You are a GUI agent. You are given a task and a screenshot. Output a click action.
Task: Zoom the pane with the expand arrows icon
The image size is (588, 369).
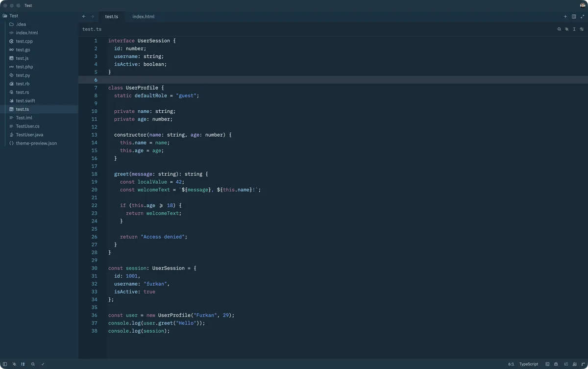(582, 17)
